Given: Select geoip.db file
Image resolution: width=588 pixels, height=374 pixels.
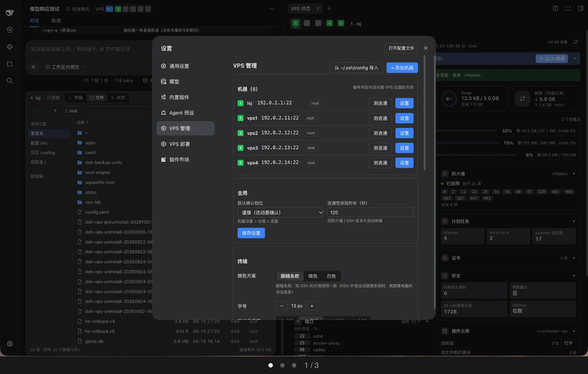Looking at the screenshot, I should [x=94, y=341].
